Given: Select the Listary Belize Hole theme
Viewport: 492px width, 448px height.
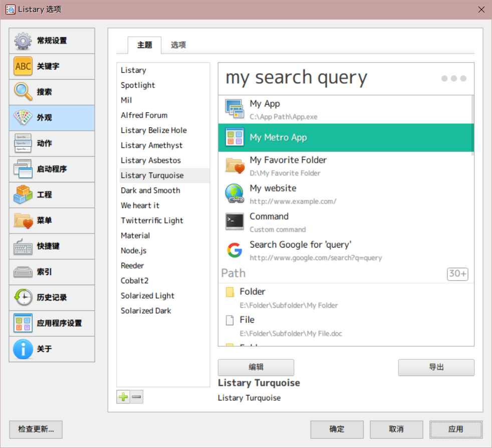Looking at the screenshot, I should click(163, 131).
